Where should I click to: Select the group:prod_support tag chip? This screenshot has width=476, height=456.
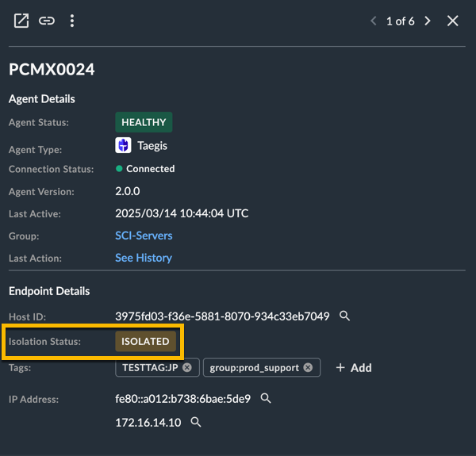[262, 368]
